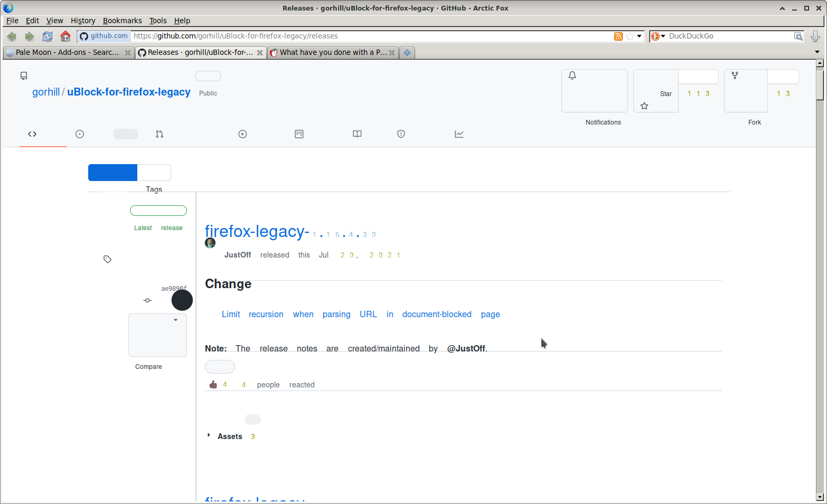Open the address bar history dropdown
This screenshot has width=827, height=504.
coord(639,36)
